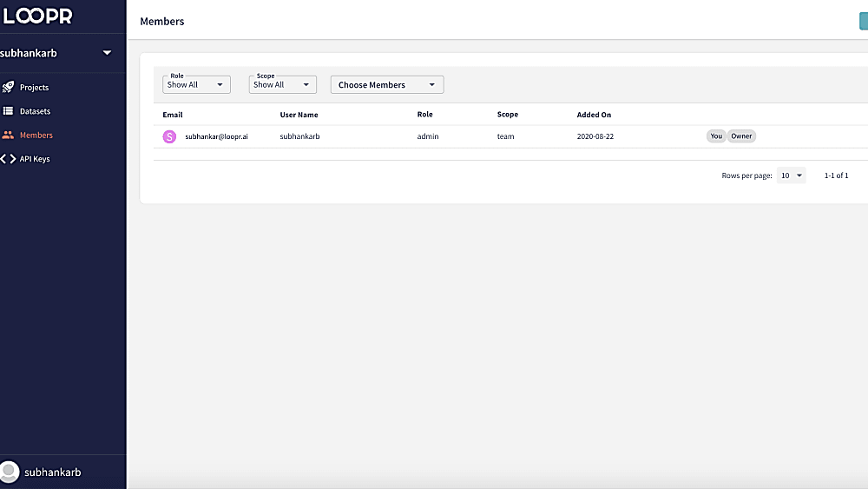The height and width of the screenshot is (489, 868).
Task: Open the Scope filter dropdown
Action: (282, 84)
